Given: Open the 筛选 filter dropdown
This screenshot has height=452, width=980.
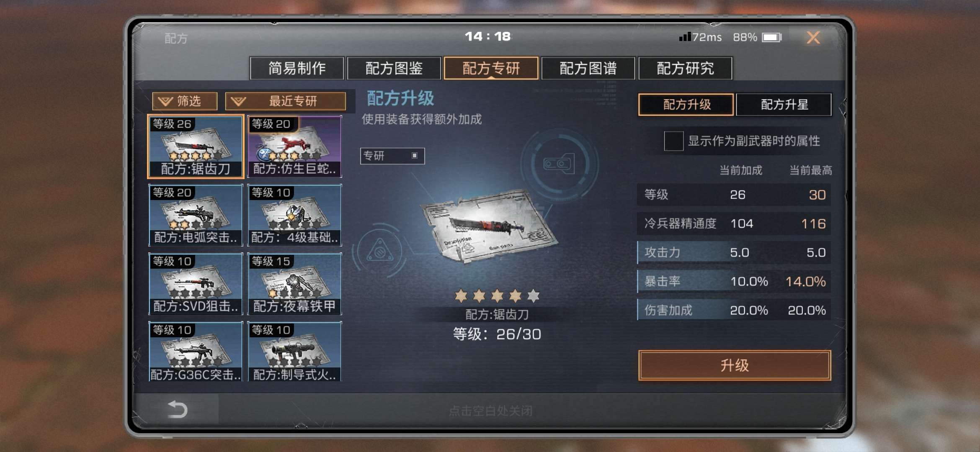Looking at the screenshot, I should [x=185, y=101].
